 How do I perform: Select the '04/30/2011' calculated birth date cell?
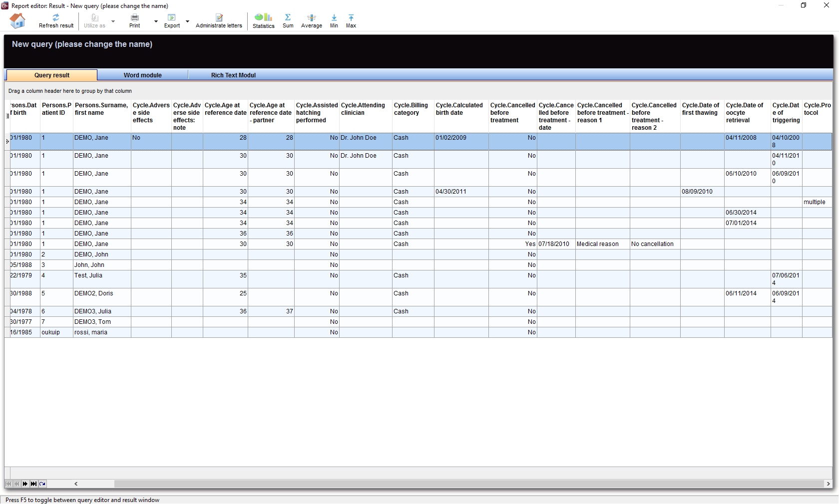pyautogui.click(x=461, y=192)
